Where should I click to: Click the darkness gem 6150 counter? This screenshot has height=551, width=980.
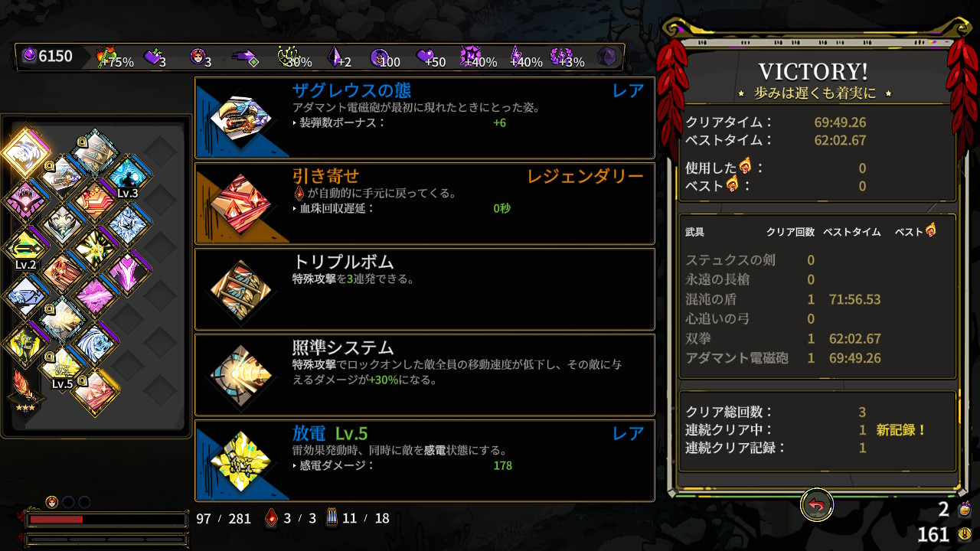click(47, 56)
